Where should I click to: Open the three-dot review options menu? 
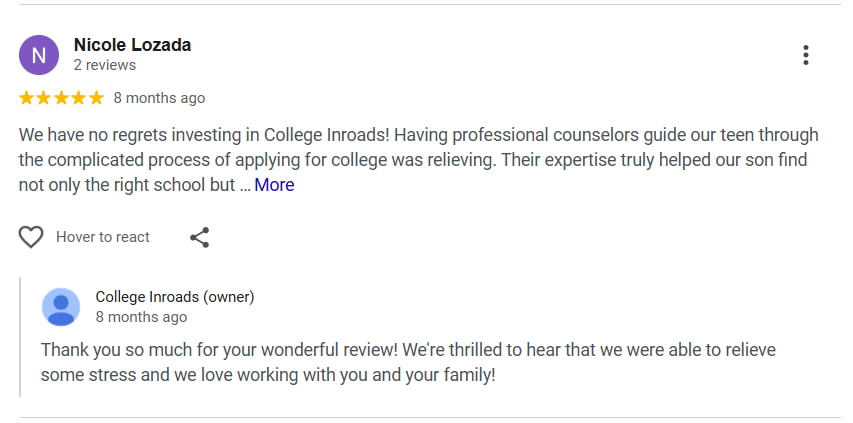806,55
